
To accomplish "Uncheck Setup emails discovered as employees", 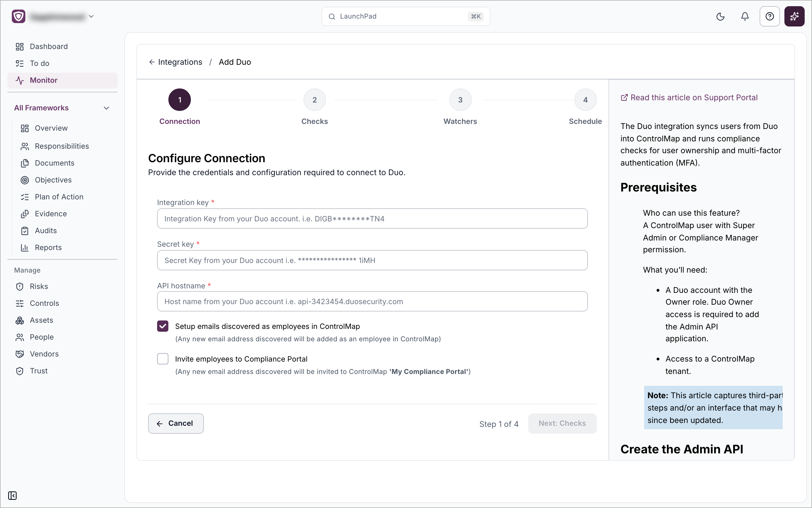I will click(x=163, y=326).
